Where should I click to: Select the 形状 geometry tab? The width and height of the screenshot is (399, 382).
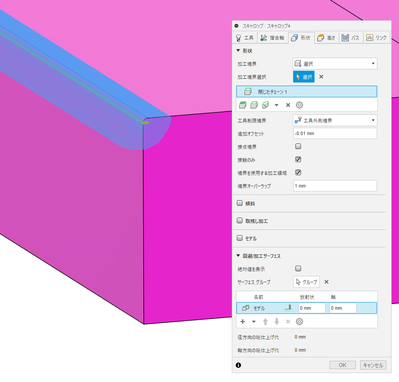(301, 38)
